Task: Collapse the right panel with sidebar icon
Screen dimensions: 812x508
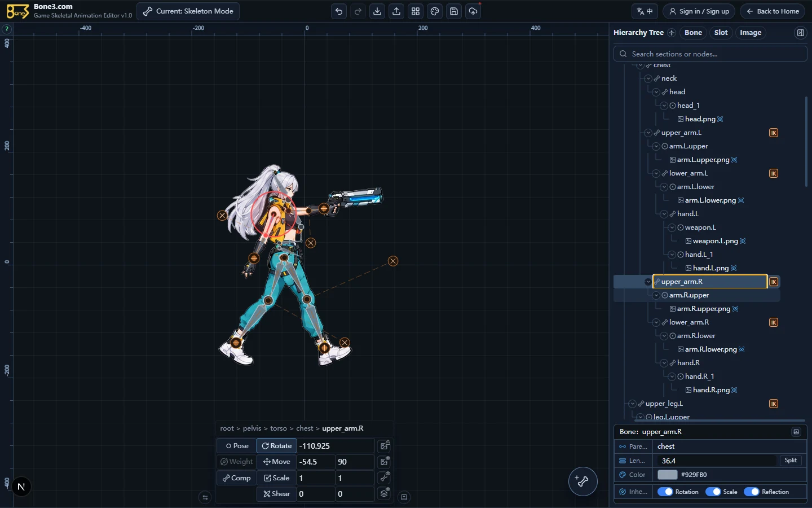Action: tap(800, 33)
